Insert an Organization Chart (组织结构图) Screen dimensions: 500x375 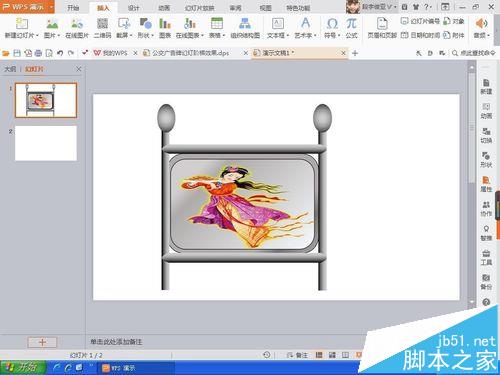(245, 24)
